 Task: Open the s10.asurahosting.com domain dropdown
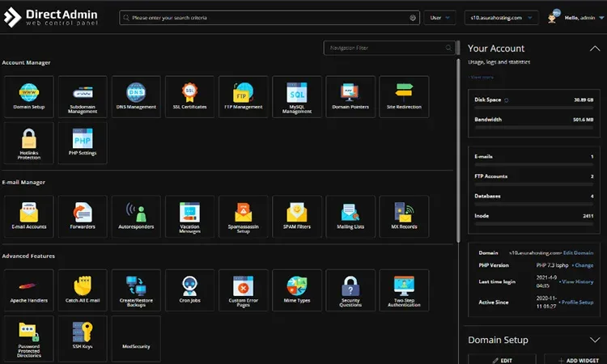point(501,18)
